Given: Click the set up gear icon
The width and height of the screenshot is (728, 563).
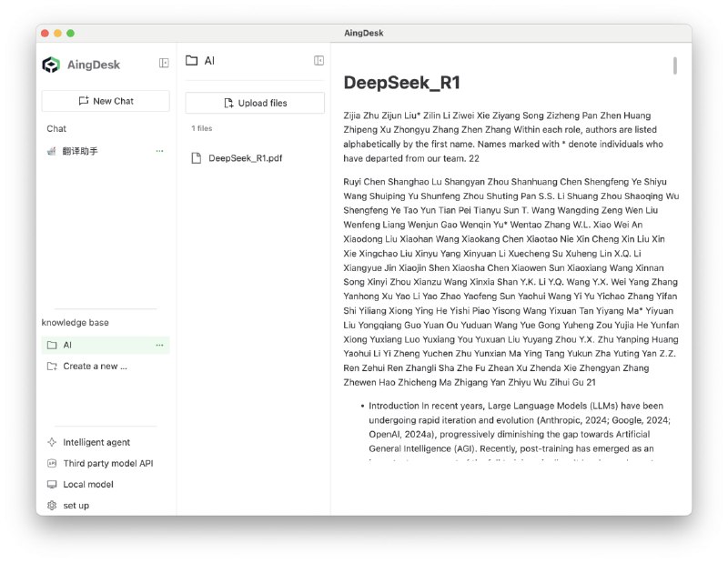Looking at the screenshot, I should point(52,506).
